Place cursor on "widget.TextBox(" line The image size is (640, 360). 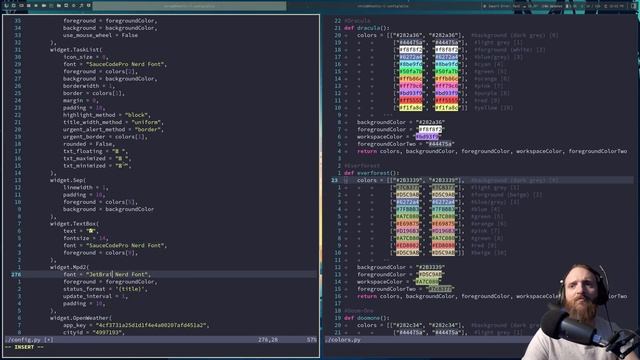74,224
